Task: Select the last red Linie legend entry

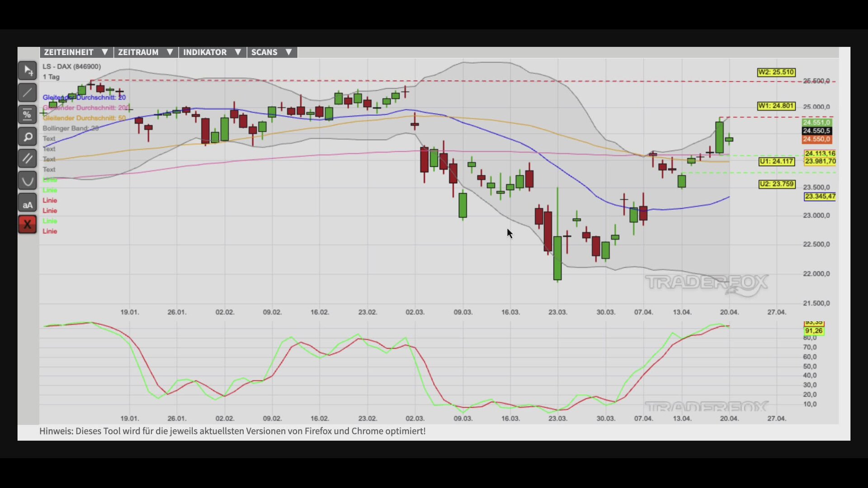Action: point(50,231)
